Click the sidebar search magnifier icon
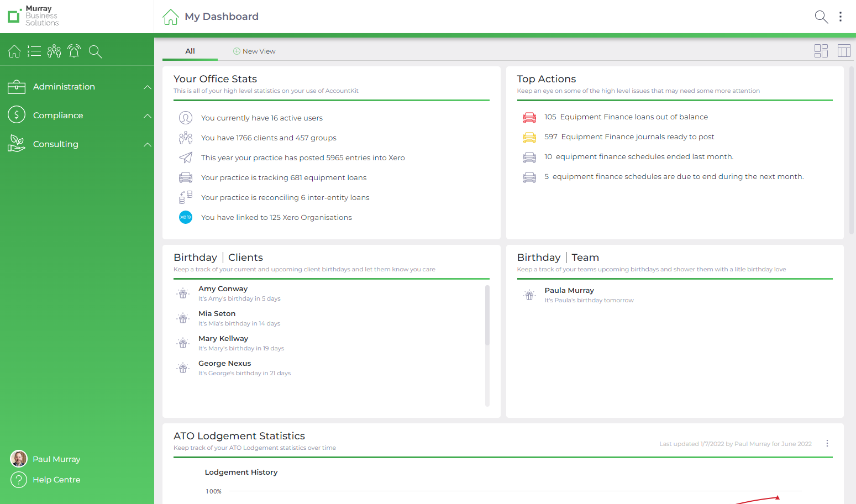 [x=95, y=52]
